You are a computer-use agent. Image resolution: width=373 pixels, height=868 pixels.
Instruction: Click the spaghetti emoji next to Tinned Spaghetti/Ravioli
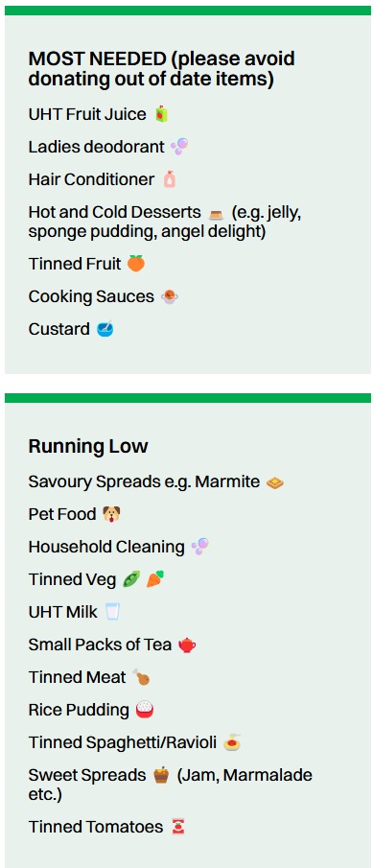(232, 742)
